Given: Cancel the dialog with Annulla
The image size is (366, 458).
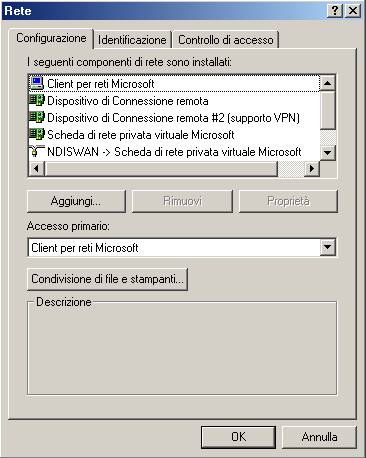Looking at the screenshot, I should click(319, 437).
